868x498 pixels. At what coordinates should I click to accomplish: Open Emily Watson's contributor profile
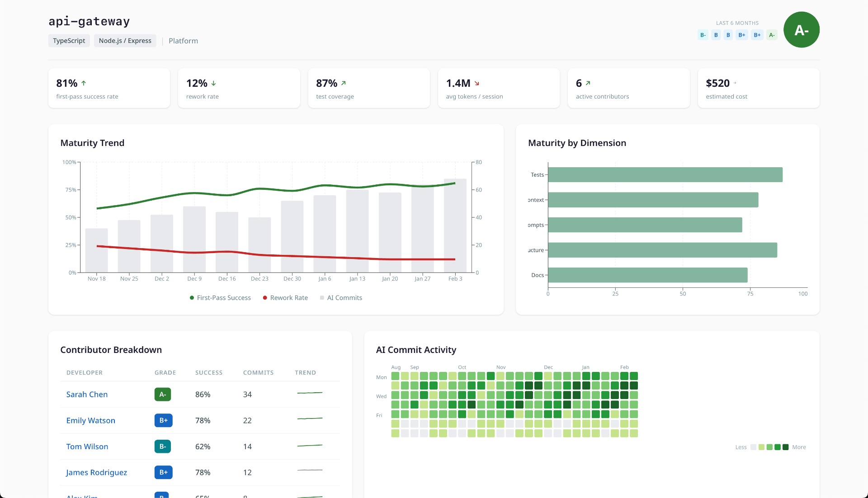click(x=90, y=420)
